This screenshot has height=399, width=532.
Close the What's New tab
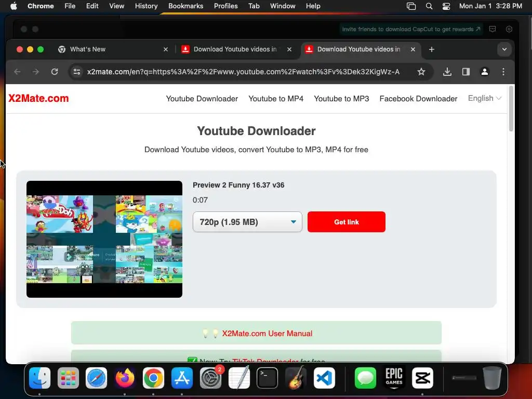166,49
